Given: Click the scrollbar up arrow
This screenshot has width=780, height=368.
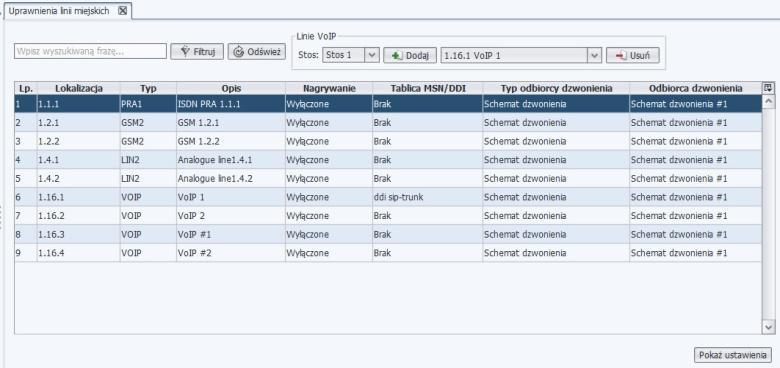Looking at the screenshot, I should (768, 102).
